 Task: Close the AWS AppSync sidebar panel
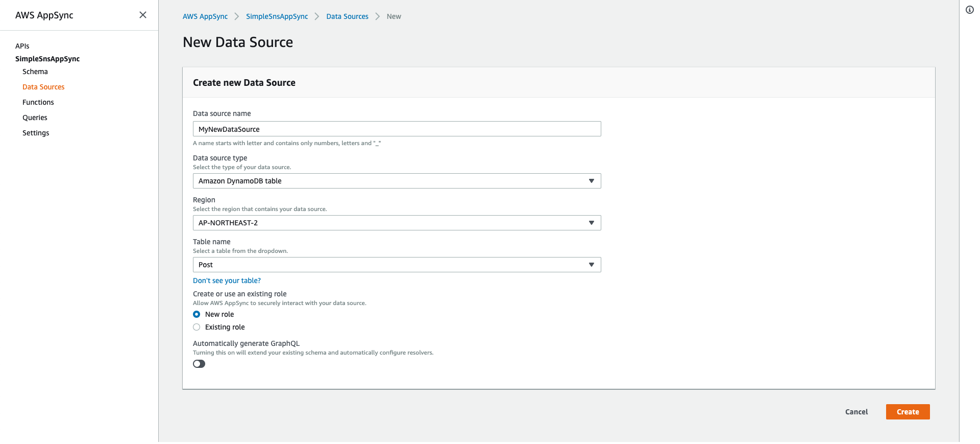(x=143, y=15)
